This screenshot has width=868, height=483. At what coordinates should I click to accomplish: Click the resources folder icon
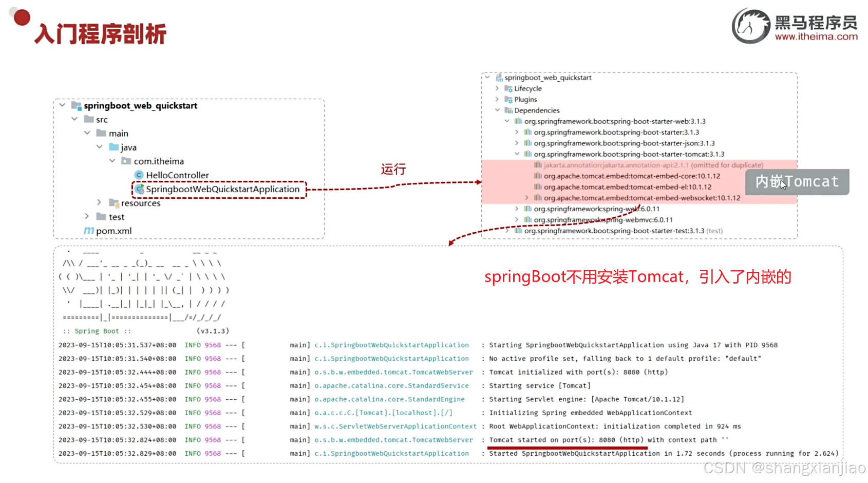click(114, 203)
